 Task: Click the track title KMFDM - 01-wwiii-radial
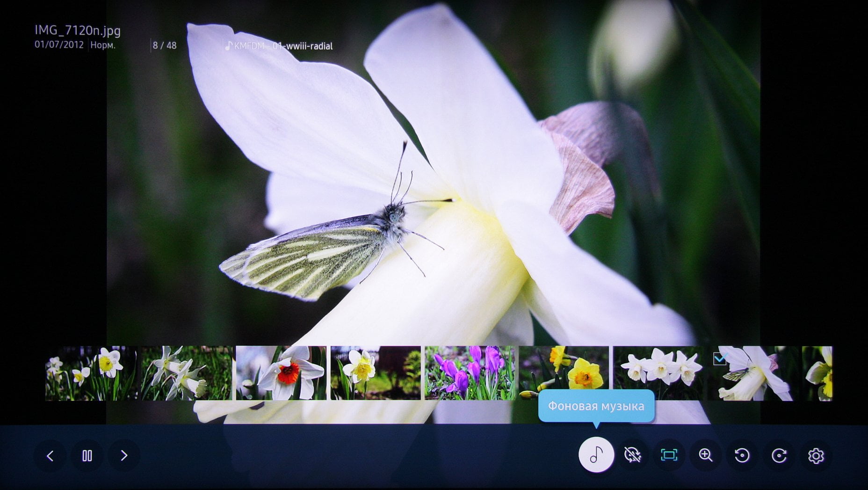pyautogui.click(x=283, y=46)
